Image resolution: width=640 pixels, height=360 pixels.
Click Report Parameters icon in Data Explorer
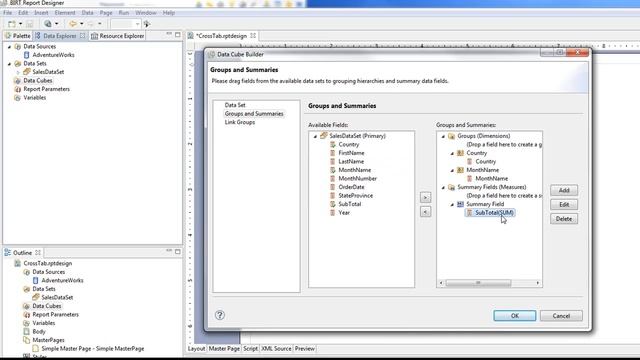(18, 89)
